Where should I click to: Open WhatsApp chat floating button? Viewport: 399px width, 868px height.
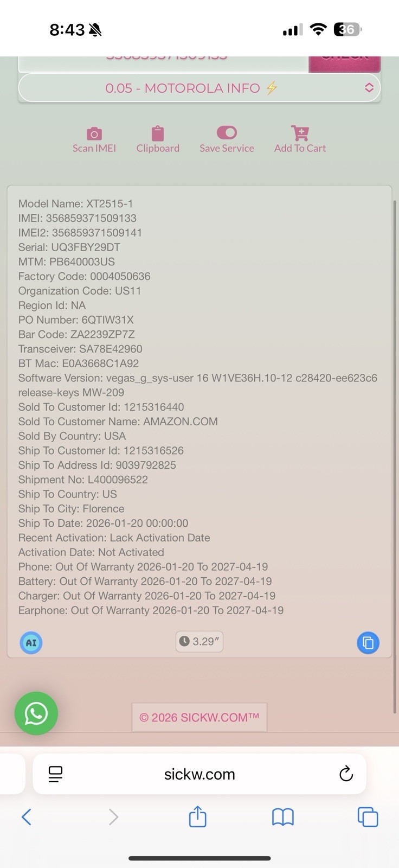pyautogui.click(x=36, y=713)
